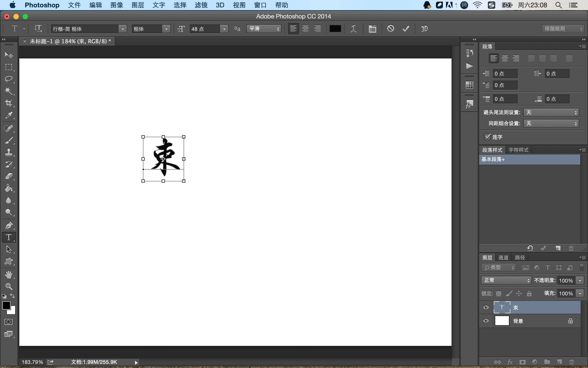Commit the text edit with the checkmark
Viewport: 588px width, 368px height.
[x=405, y=28]
